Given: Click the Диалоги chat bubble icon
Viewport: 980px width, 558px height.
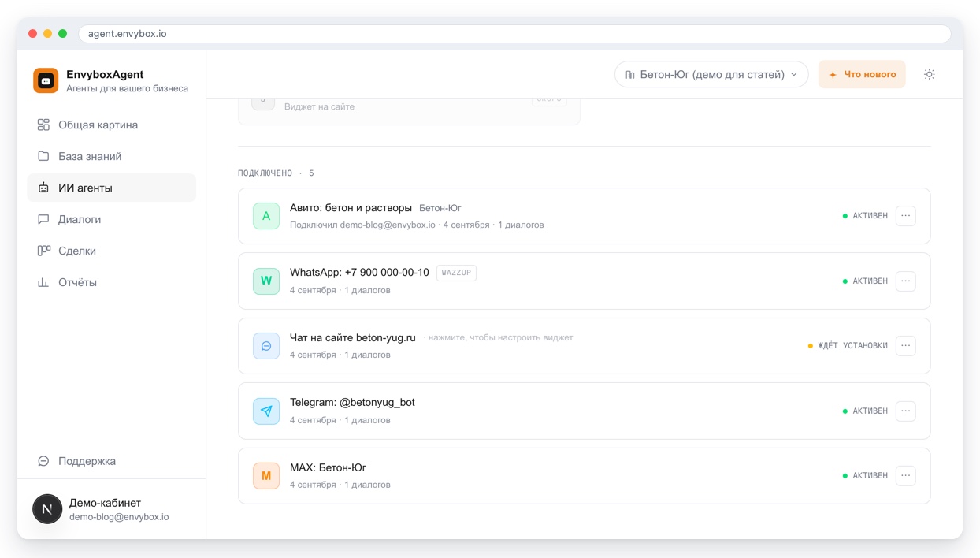Looking at the screenshot, I should (x=43, y=219).
